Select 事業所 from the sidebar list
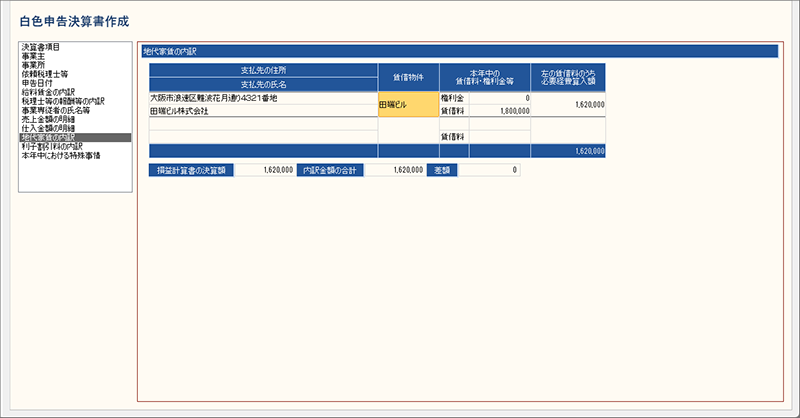800x418 pixels. pyautogui.click(x=34, y=65)
